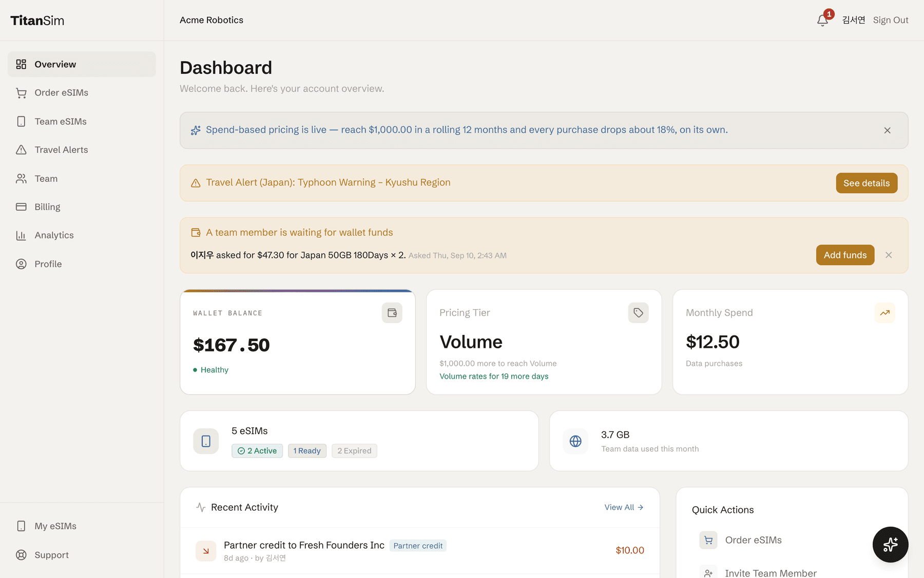Click the Order eSIMs cart icon in sidebar
The height and width of the screenshot is (578, 924).
pos(21,93)
